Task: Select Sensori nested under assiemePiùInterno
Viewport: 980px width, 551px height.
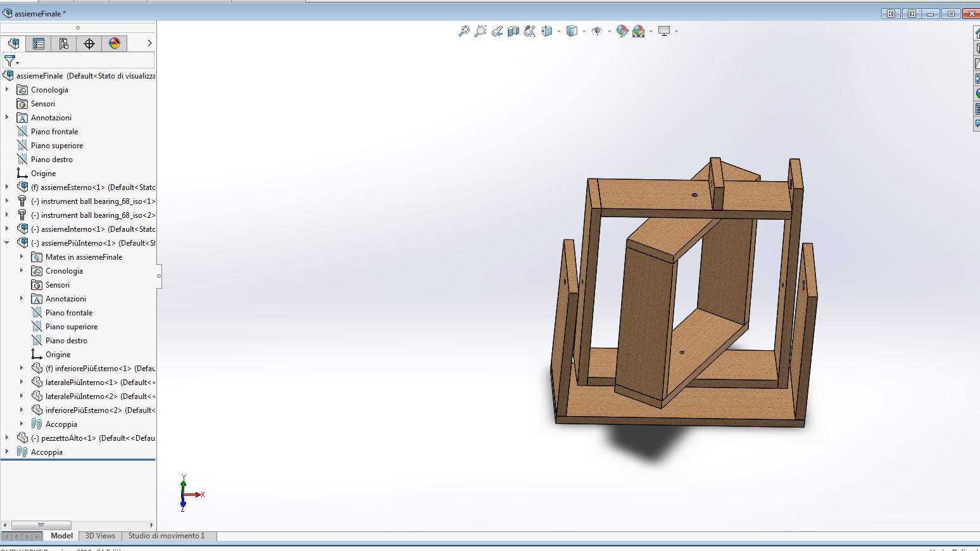Action: click(58, 284)
